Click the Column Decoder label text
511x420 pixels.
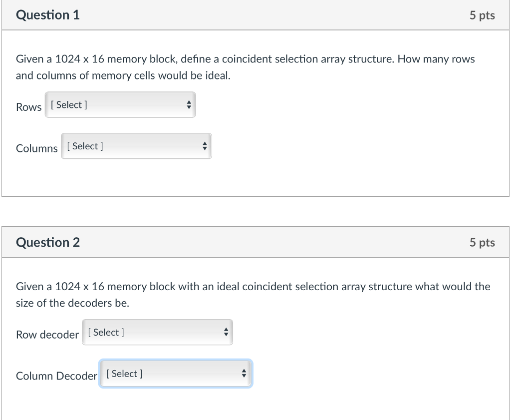56,376
